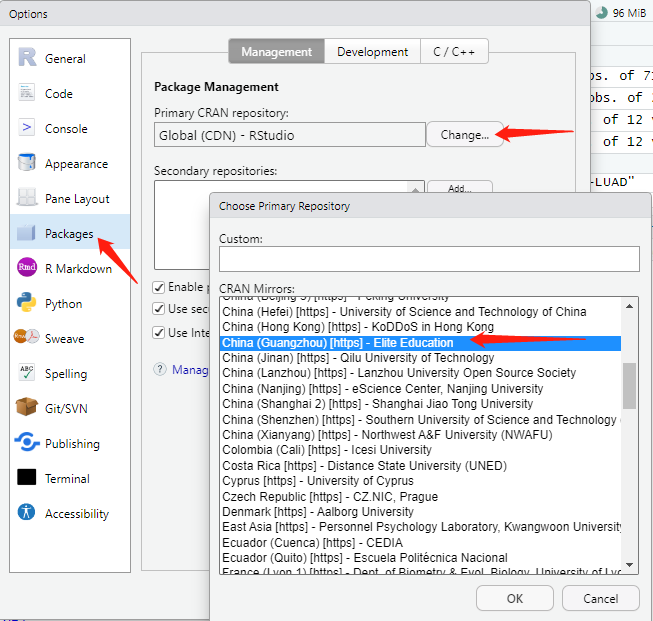
Task: Select Ecuador (Quito) mirror
Action: click(420, 558)
